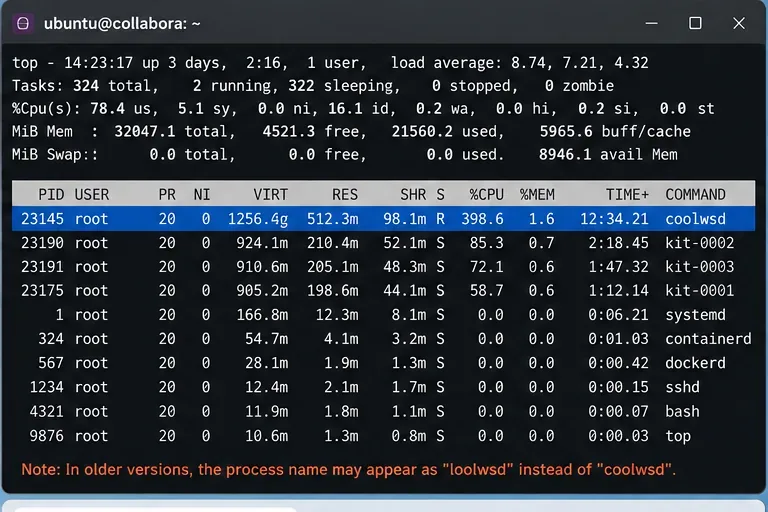Image resolution: width=768 pixels, height=512 pixels.
Task: Click the systemd command name
Action: point(695,315)
